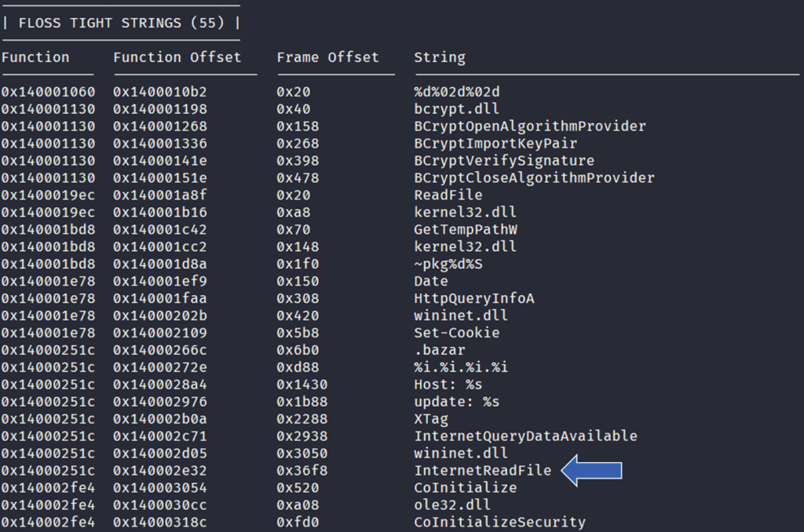The width and height of the screenshot is (804, 532).
Task: Click the Function column header
Action: 35,57
